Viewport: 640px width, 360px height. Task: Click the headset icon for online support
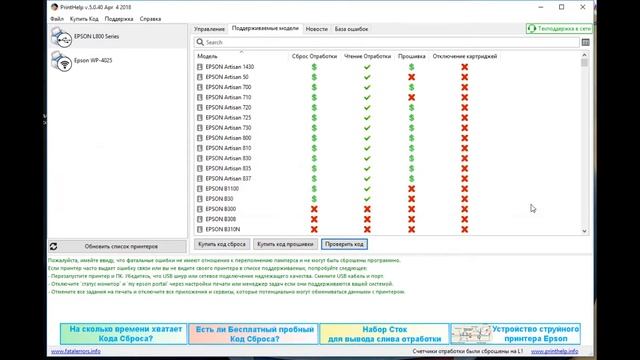[531, 29]
